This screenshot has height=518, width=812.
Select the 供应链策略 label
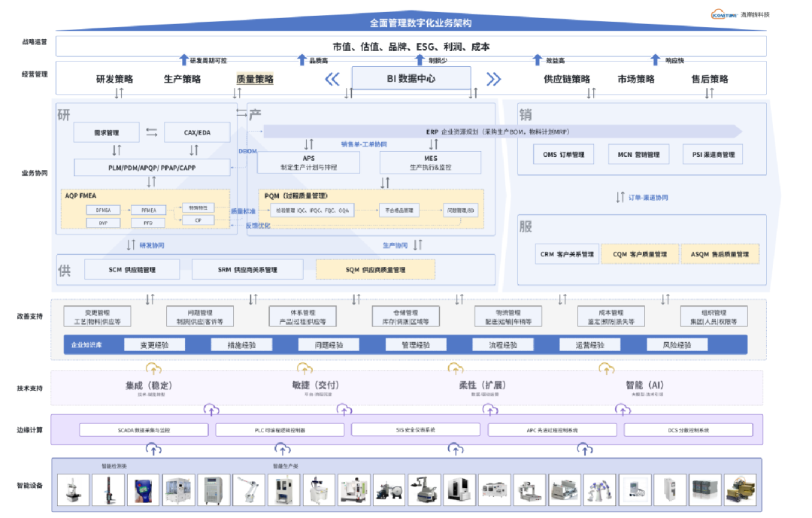(567, 79)
